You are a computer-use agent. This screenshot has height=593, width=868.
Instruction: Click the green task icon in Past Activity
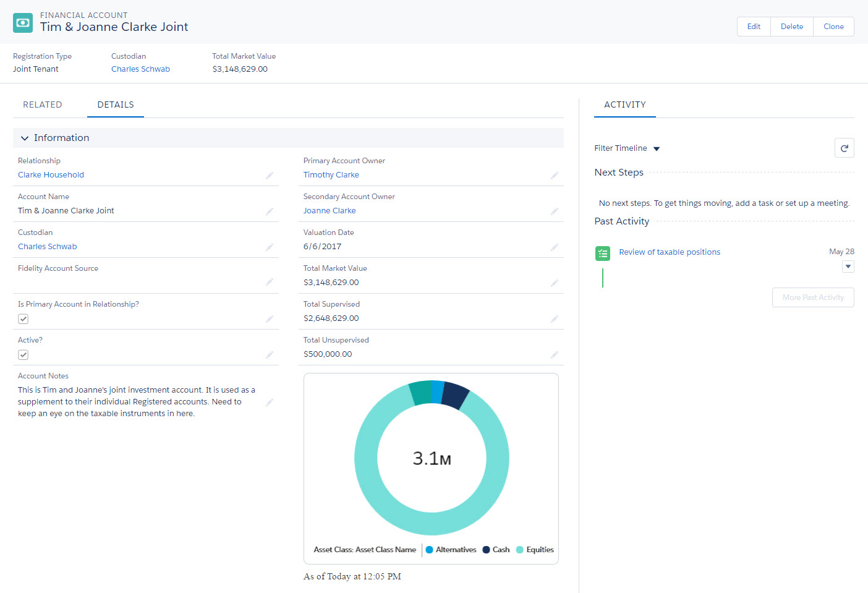point(603,253)
